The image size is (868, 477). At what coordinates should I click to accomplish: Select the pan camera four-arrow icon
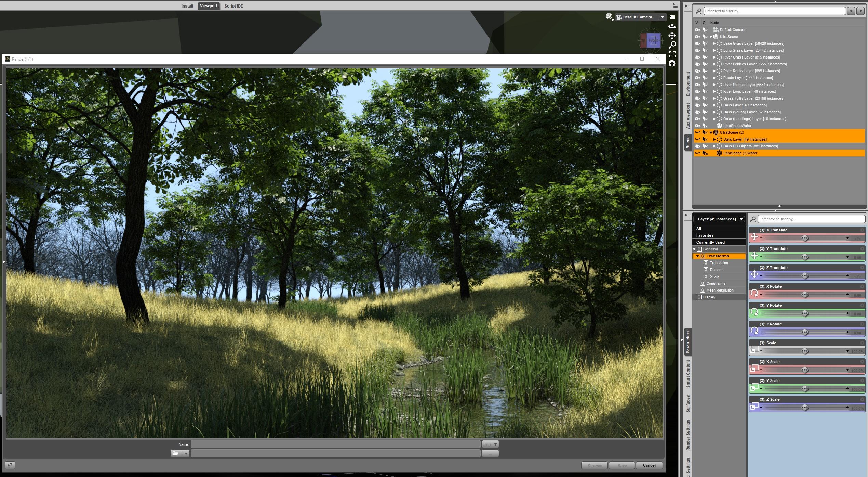[672, 36]
